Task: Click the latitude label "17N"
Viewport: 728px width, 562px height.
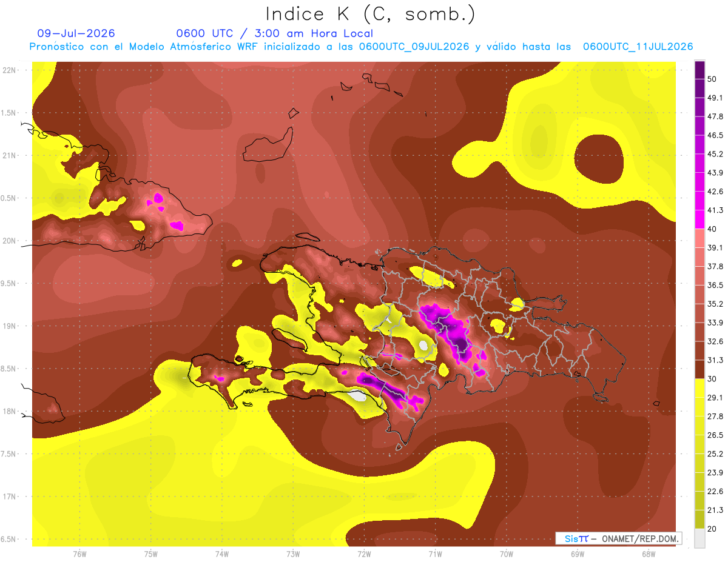Action: coord(9,497)
